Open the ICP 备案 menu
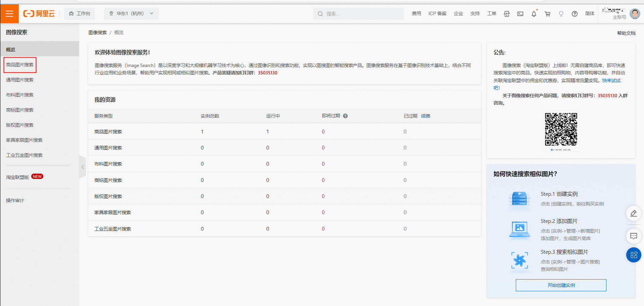Image resolution: width=644 pixels, height=306 pixels. pos(437,14)
